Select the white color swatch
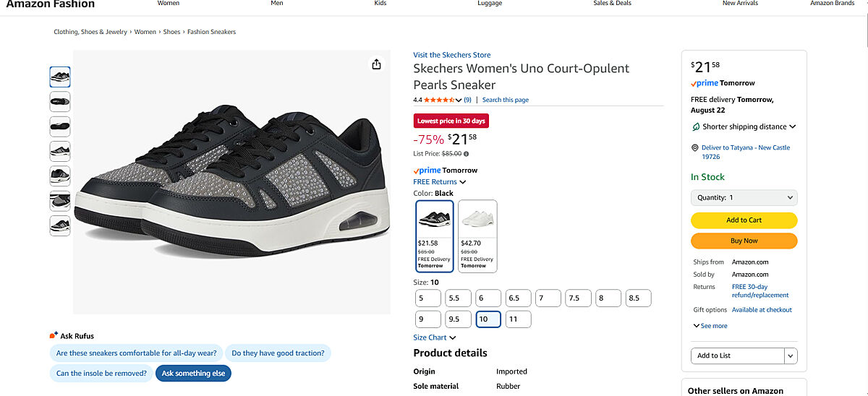The width and height of the screenshot is (868, 396). [x=477, y=236]
